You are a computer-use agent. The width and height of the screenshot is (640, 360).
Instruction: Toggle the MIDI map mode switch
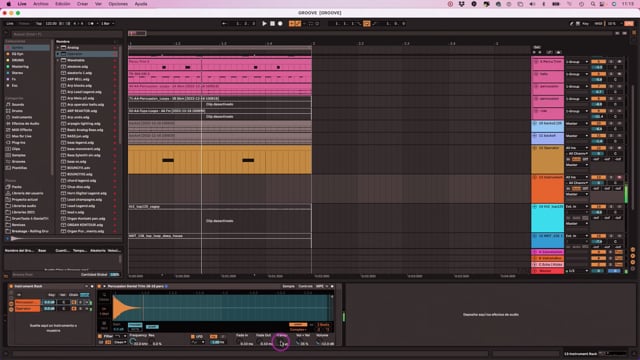[x=598, y=24]
